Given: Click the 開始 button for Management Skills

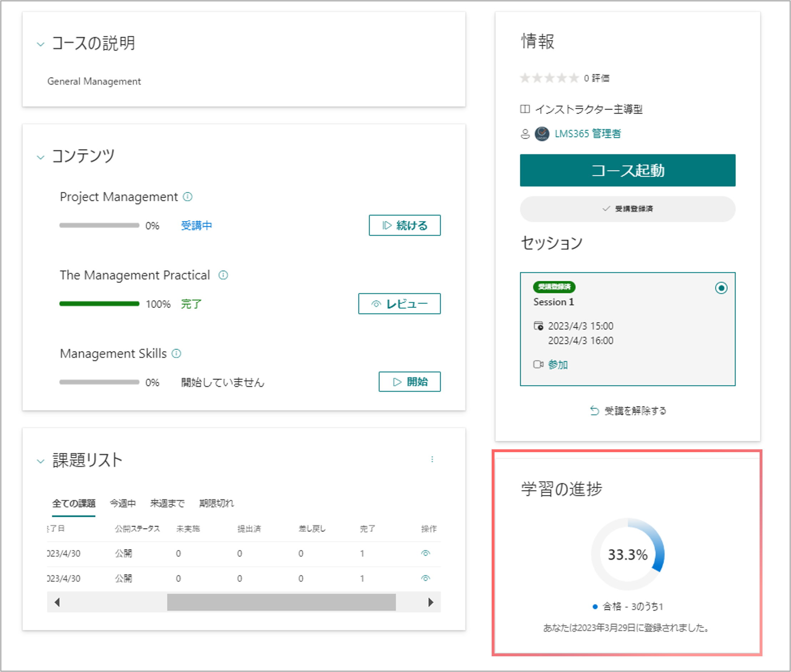Looking at the screenshot, I should 409,382.
